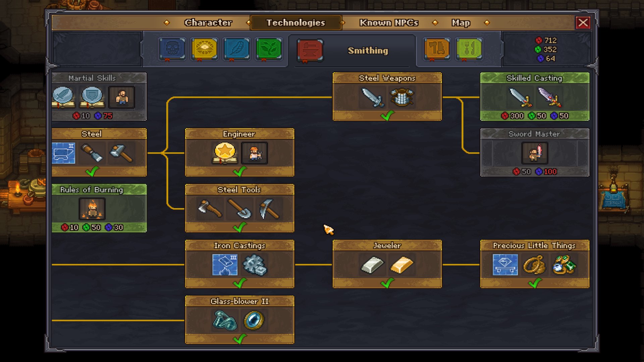Close the technologies window with red X
The width and height of the screenshot is (644, 362).
(583, 22)
